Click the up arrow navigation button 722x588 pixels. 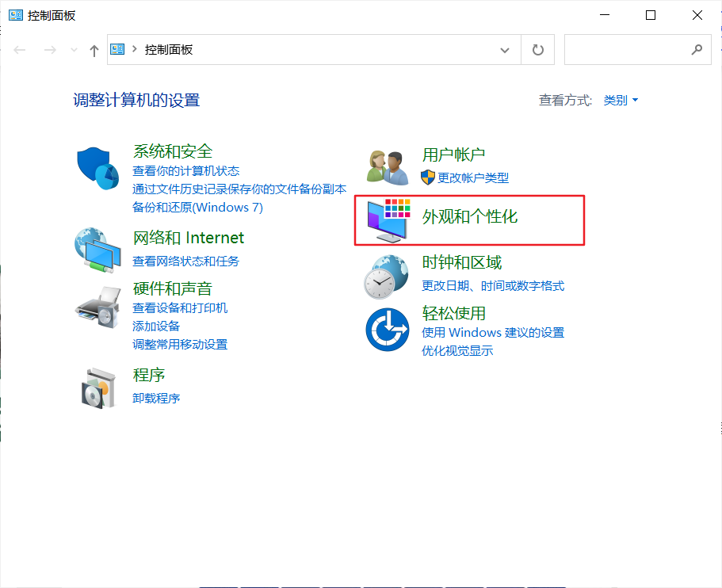tap(94, 50)
